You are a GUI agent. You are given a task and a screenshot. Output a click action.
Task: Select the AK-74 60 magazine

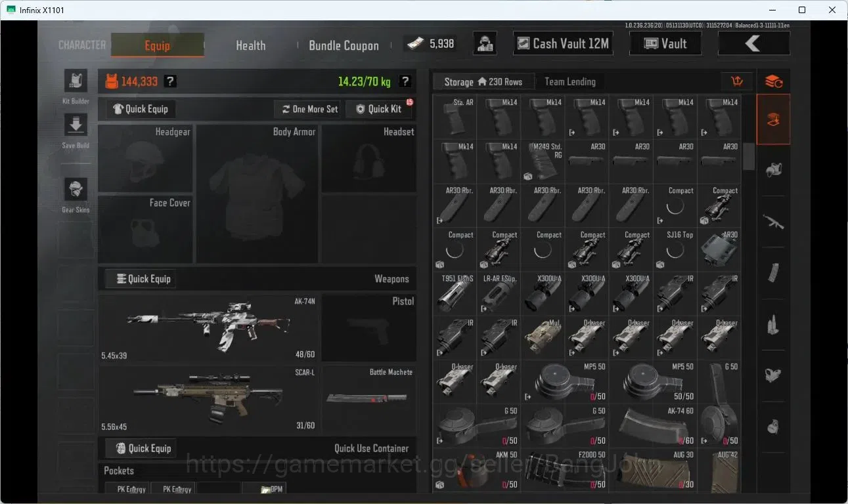pos(654,425)
